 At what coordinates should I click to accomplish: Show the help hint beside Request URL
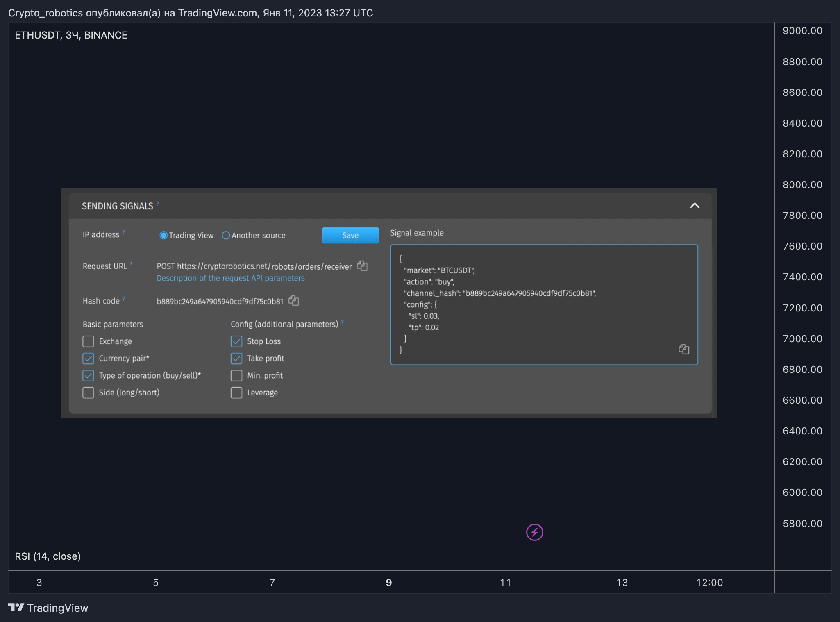pos(131,264)
